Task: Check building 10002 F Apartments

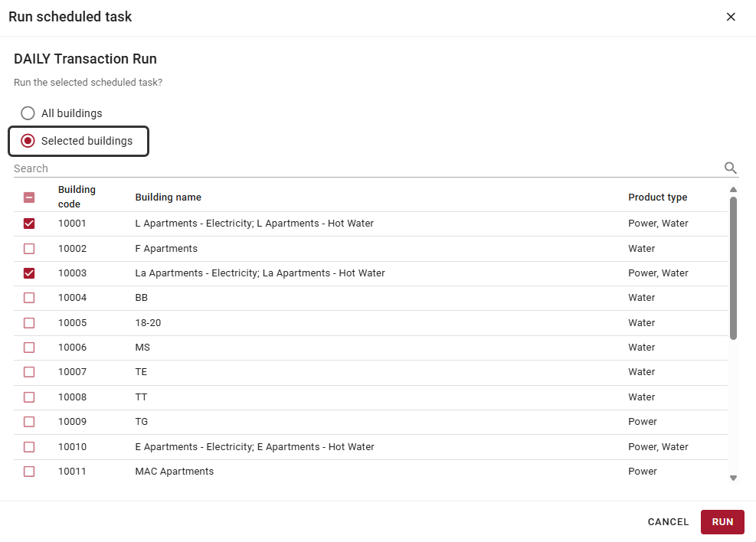Action: 29,249
